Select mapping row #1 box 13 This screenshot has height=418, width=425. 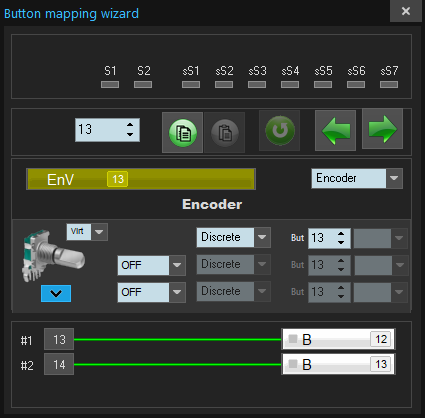(x=59, y=340)
